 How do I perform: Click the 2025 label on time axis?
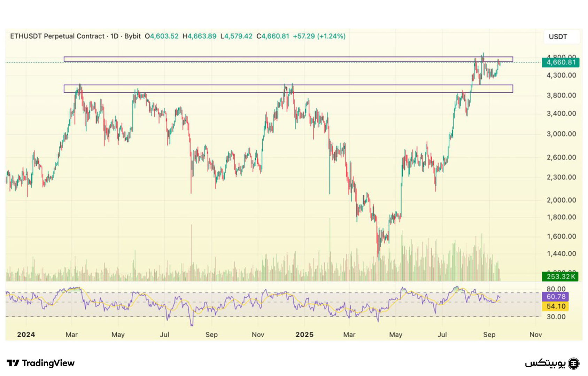click(x=304, y=335)
